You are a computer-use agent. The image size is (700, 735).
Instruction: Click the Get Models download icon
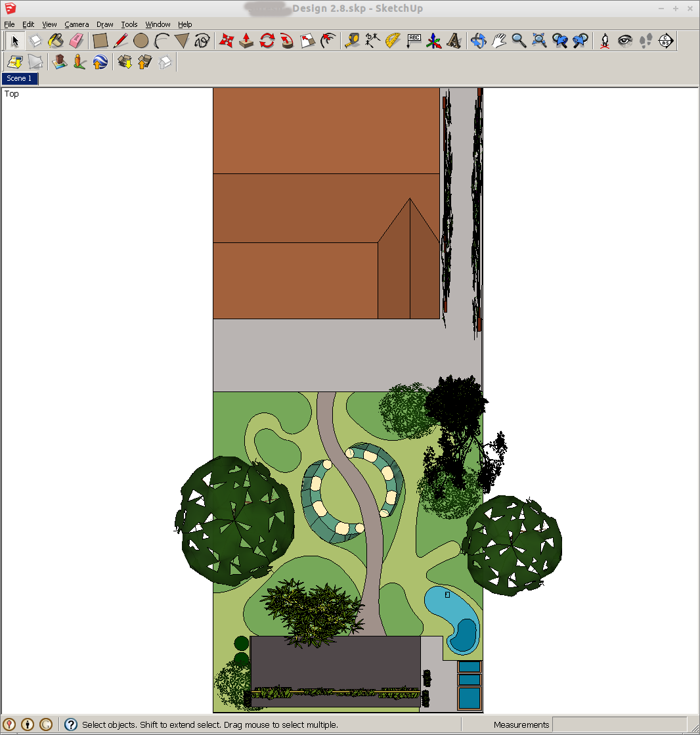124,62
